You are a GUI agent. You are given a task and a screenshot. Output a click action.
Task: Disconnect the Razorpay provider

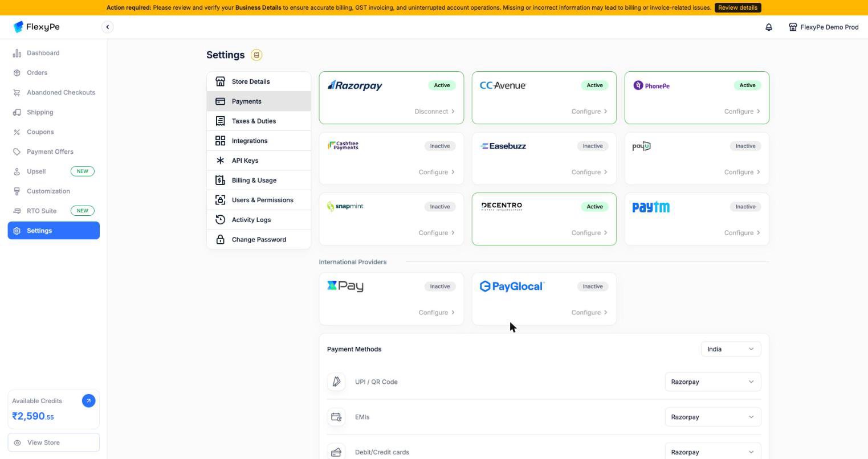pyautogui.click(x=434, y=112)
